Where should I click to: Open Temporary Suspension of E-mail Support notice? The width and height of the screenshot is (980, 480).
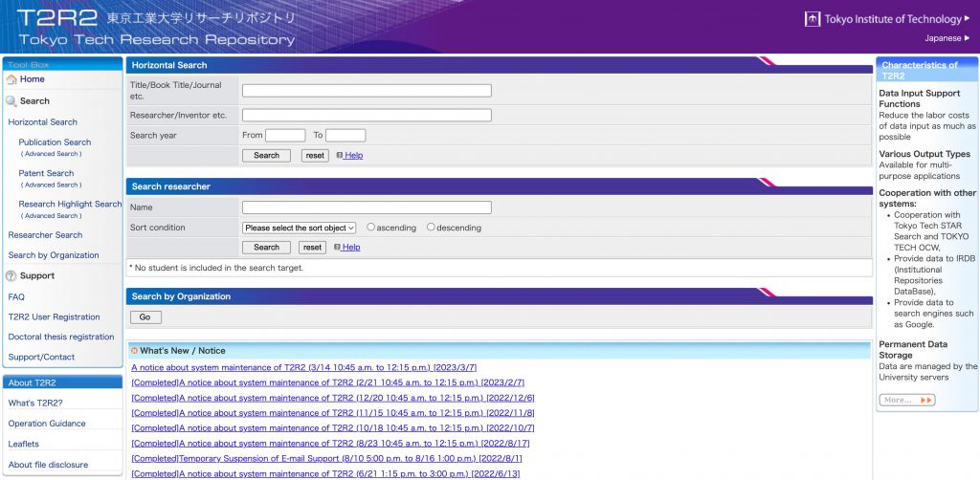tap(327, 459)
